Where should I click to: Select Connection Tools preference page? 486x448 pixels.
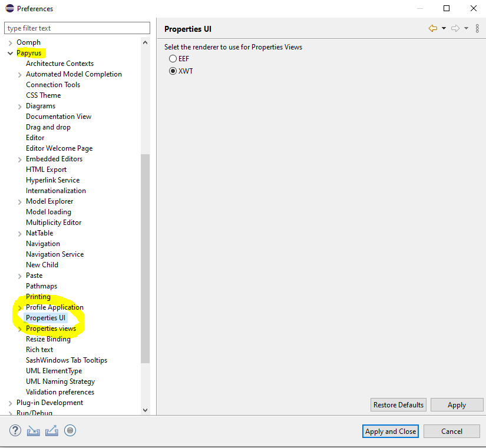click(53, 85)
